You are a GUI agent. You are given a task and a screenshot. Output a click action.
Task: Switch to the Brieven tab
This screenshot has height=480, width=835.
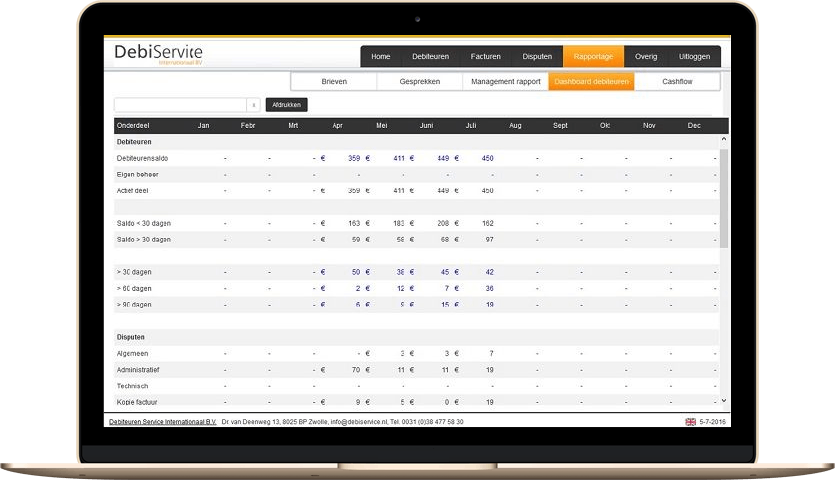pos(334,82)
